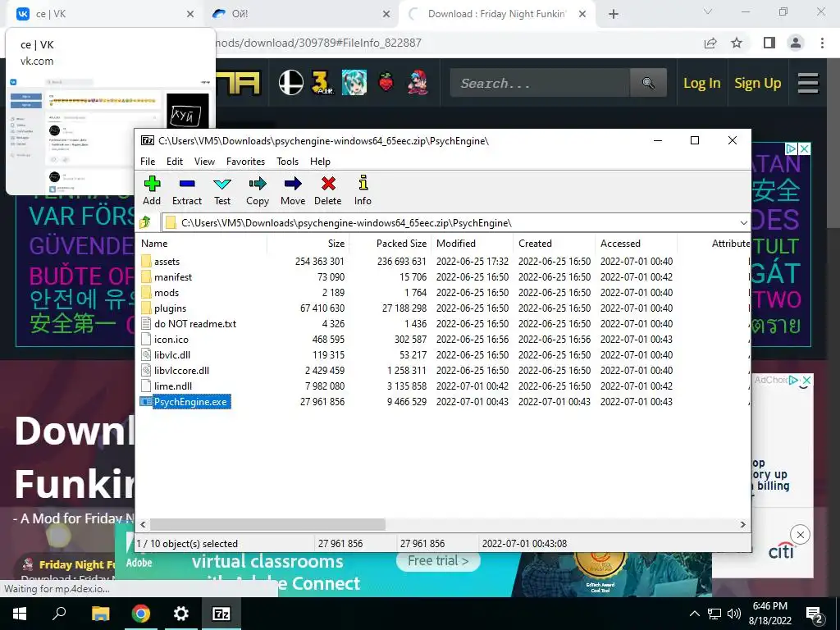Open the Favorites menu in 7-Zip

pos(245,162)
